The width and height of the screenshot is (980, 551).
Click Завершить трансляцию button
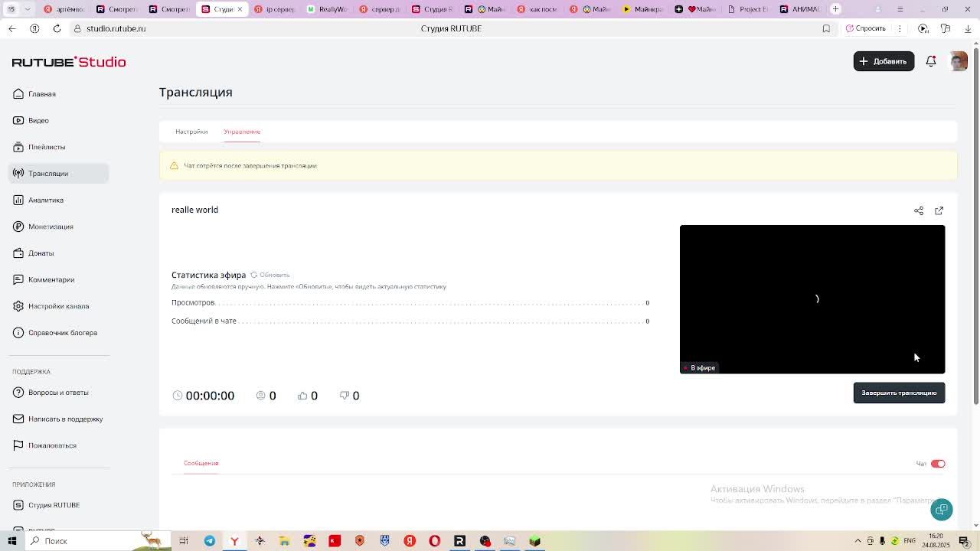coord(899,393)
